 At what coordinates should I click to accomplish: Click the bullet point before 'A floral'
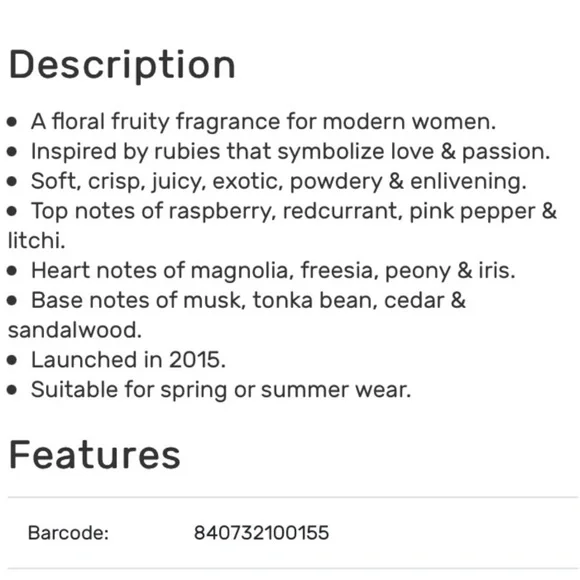pyautogui.click(x=12, y=122)
